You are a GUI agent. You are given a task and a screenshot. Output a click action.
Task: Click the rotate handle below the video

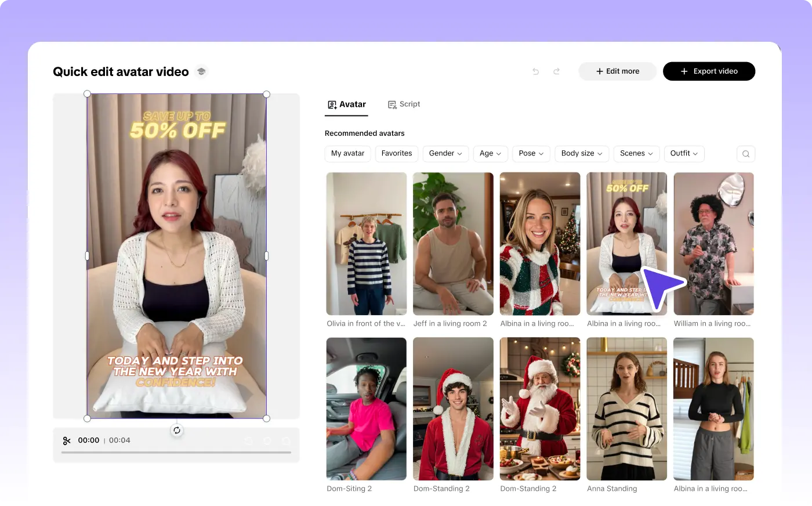point(177,431)
